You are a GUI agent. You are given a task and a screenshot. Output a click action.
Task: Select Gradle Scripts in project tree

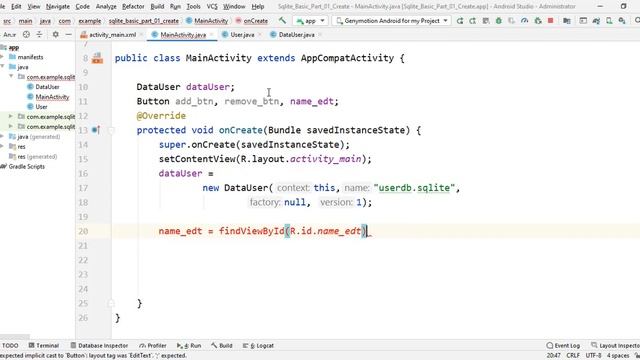[x=23, y=166]
